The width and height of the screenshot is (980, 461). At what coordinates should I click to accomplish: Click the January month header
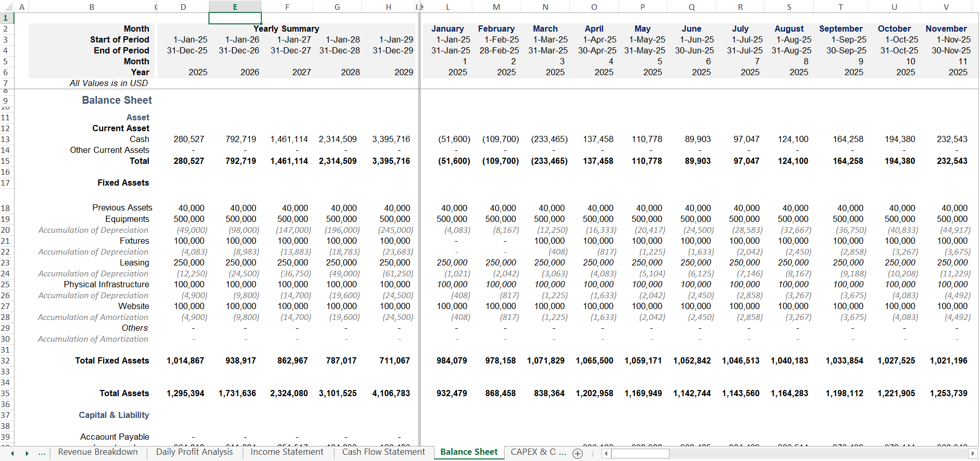click(447, 29)
